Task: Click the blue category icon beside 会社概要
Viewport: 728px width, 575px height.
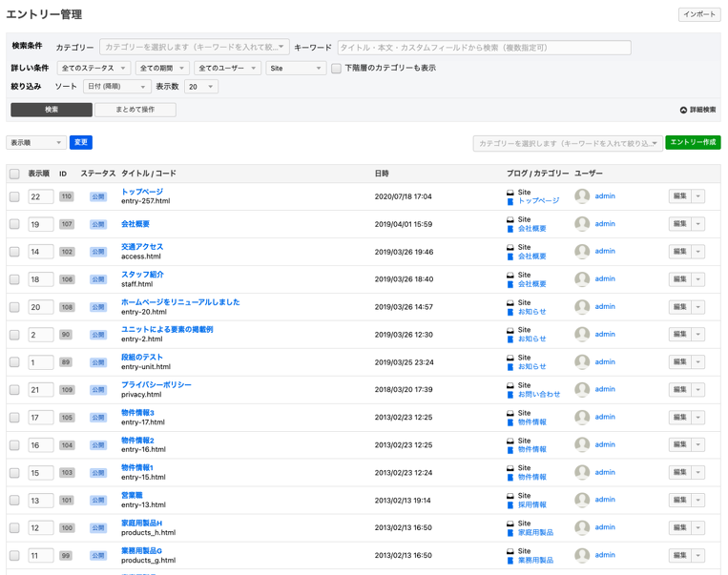Action: tap(510, 229)
